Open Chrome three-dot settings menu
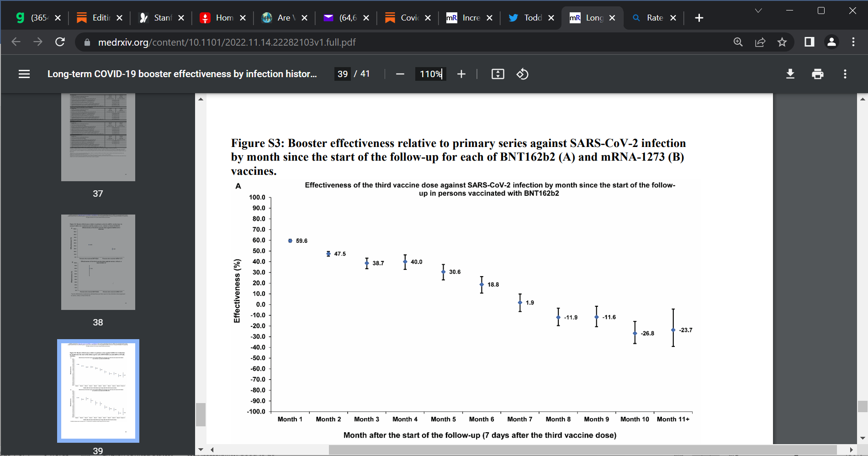The height and width of the screenshot is (456, 868). tap(853, 42)
